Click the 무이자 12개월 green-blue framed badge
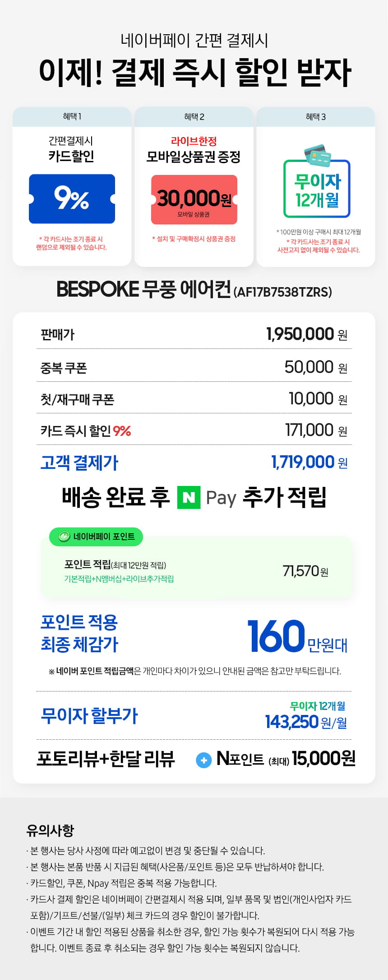 pos(317,188)
